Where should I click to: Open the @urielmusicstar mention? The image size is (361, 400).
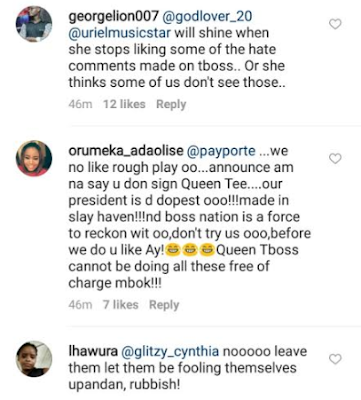(x=120, y=33)
